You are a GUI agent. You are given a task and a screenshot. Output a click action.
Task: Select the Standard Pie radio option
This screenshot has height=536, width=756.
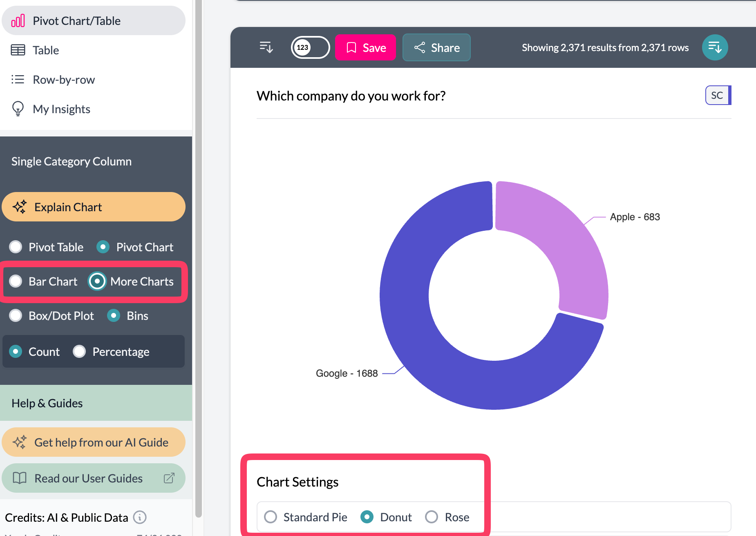click(x=271, y=517)
